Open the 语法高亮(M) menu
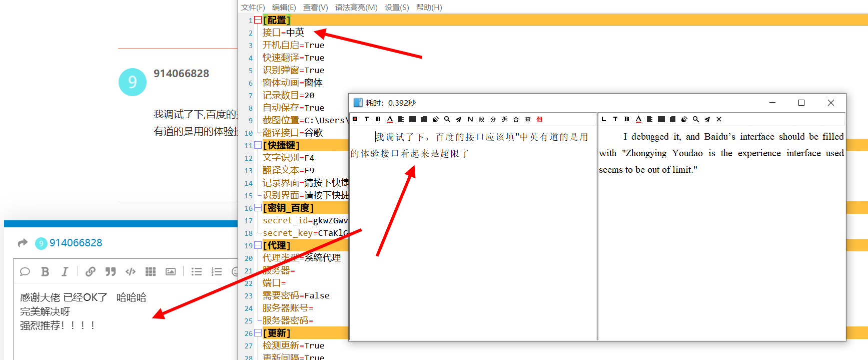Image resolution: width=868 pixels, height=360 pixels. pyautogui.click(x=356, y=7)
